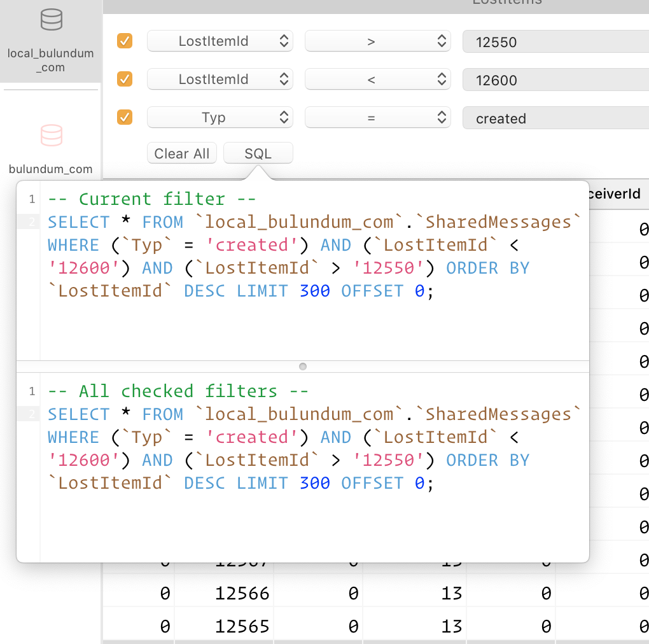Click the SQL button
The image size is (649, 644).
click(x=258, y=153)
